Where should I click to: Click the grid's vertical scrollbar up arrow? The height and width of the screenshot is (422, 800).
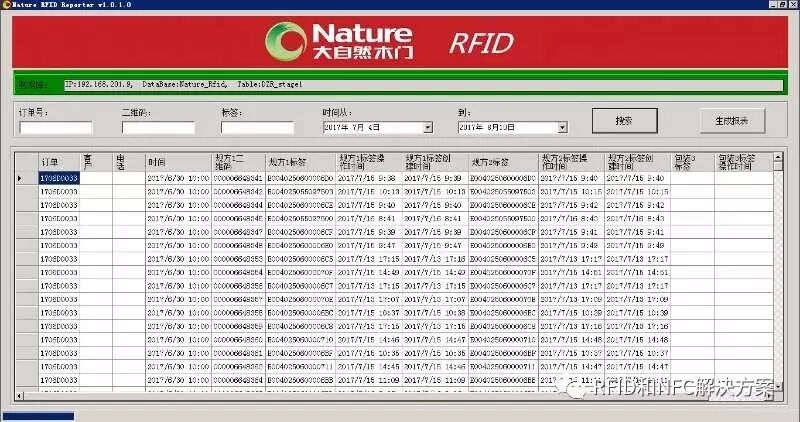pyautogui.click(x=778, y=157)
